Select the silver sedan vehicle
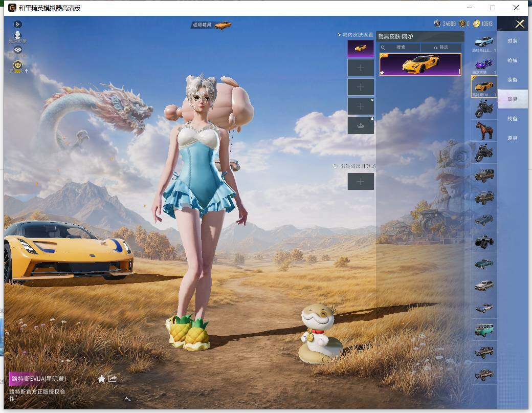This screenshot has height=413, width=532. pos(484,286)
